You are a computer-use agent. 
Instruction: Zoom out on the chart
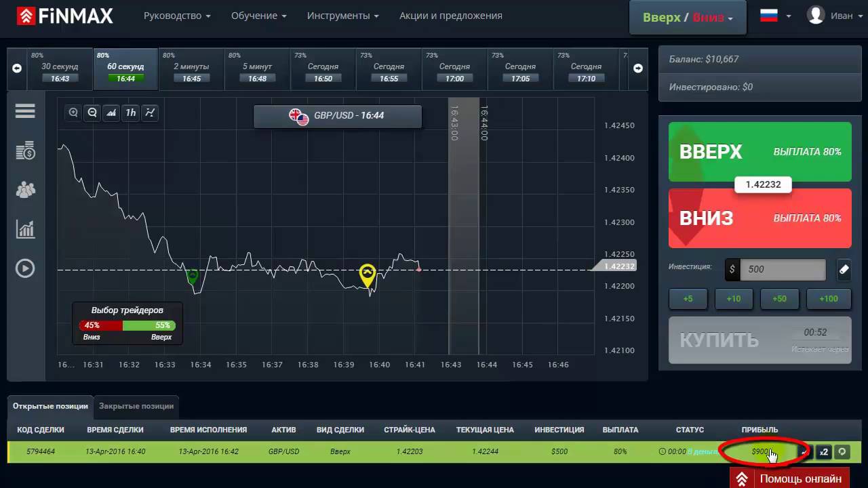click(x=92, y=113)
